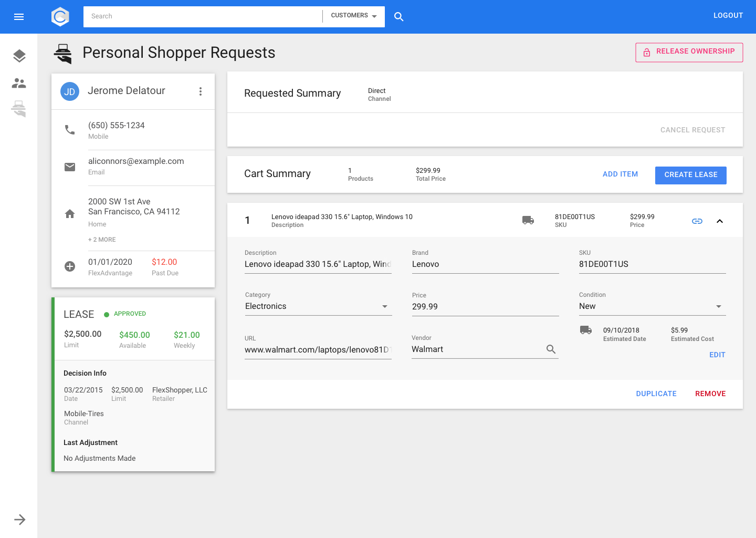Image resolution: width=756 pixels, height=538 pixels.
Task: Click the REMOVE button for the item
Action: pos(710,394)
